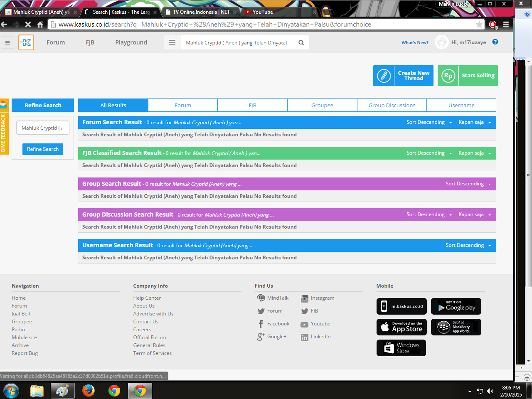
Task: Click the Rp Start Selling icon
Action: (x=448, y=76)
